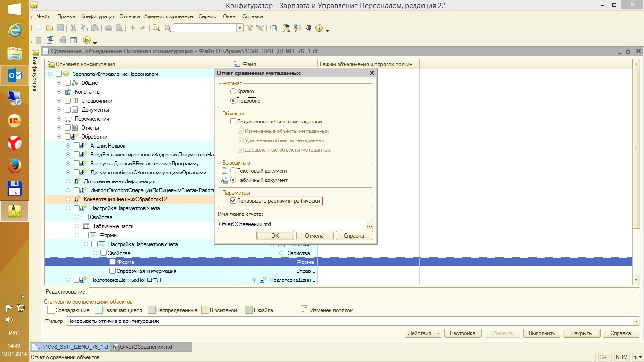This screenshot has width=644, height=362.
Task: Click the Закрыть button
Action: pyautogui.click(x=581, y=333)
